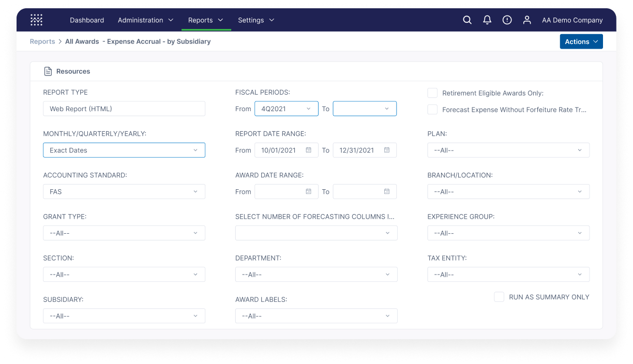This screenshot has height=364, width=633.
Task: Click the empty forecasting columns input field
Action: point(316,233)
